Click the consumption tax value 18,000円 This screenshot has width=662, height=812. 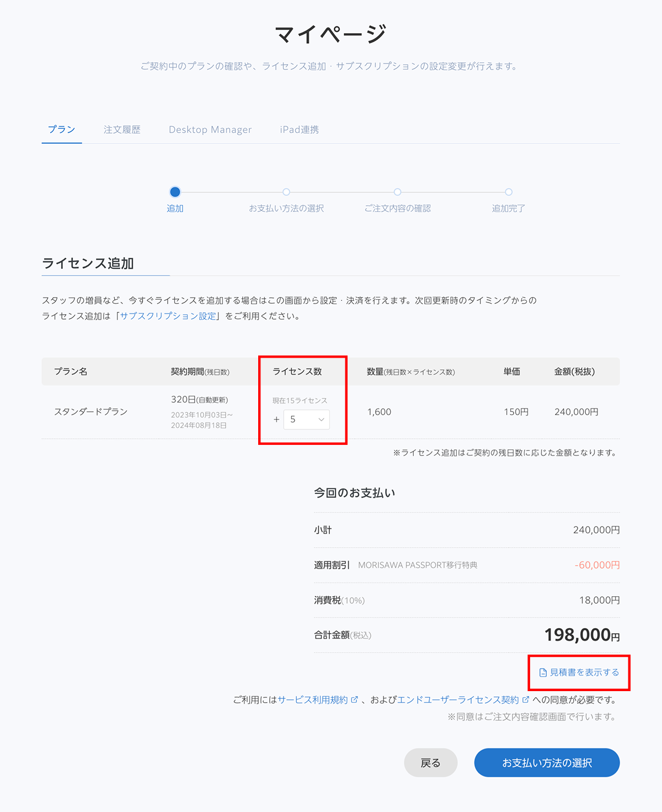(x=599, y=600)
